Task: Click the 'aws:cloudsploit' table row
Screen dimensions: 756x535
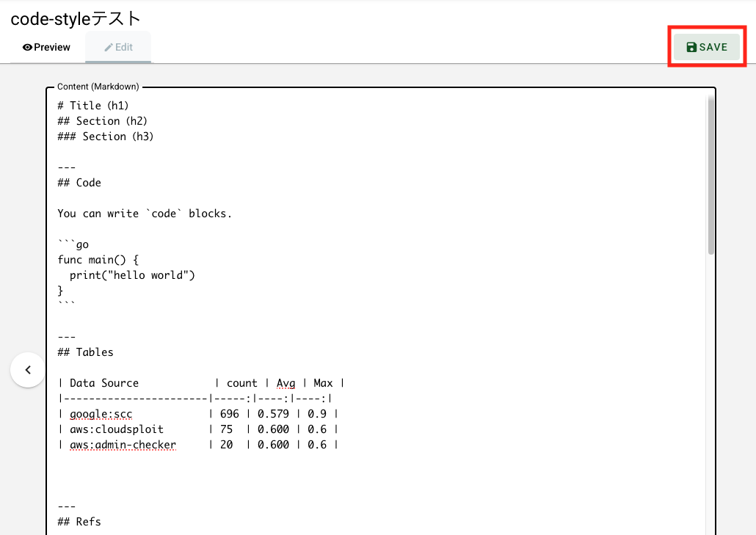Action: pyautogui.click(x=197, y=429)
